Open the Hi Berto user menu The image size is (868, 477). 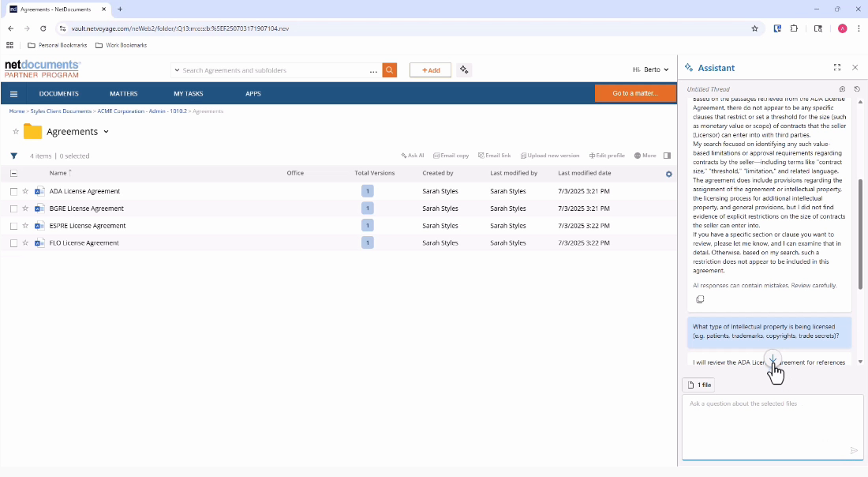coord(650,69)
